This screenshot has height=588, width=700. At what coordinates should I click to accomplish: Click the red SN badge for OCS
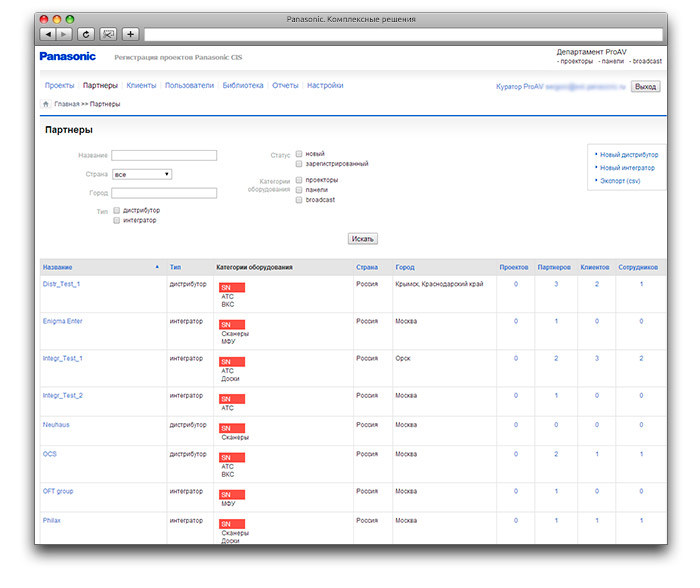pos(232,457)
